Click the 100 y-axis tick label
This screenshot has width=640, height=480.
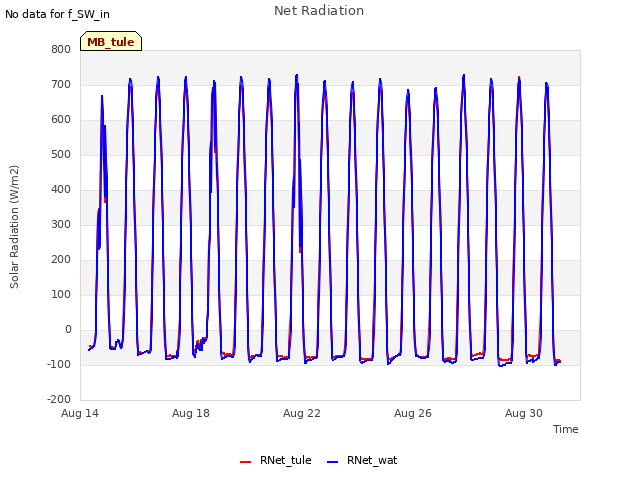click(61, 294)
